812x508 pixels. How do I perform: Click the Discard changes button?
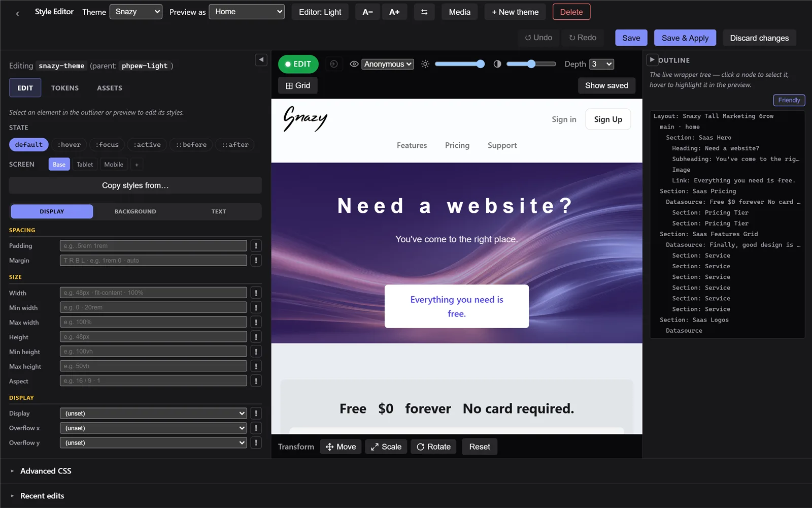(x=759, y=38)
